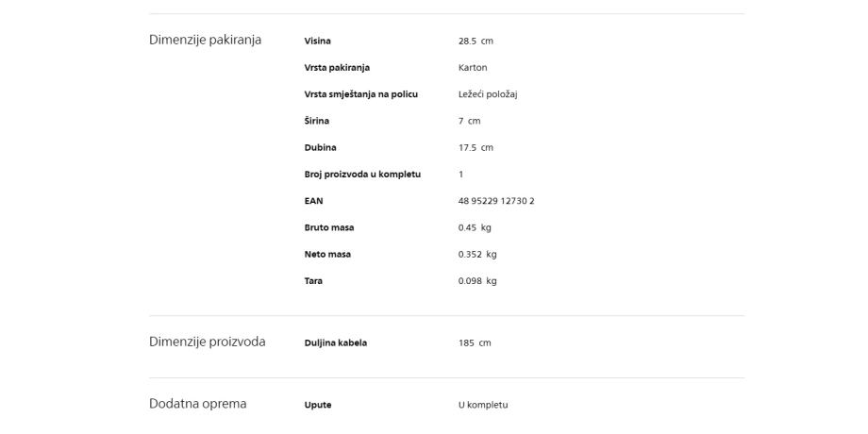Click Broj proizvoda u kompletu label
Screen dimensions: 868x434
point(362,175)
